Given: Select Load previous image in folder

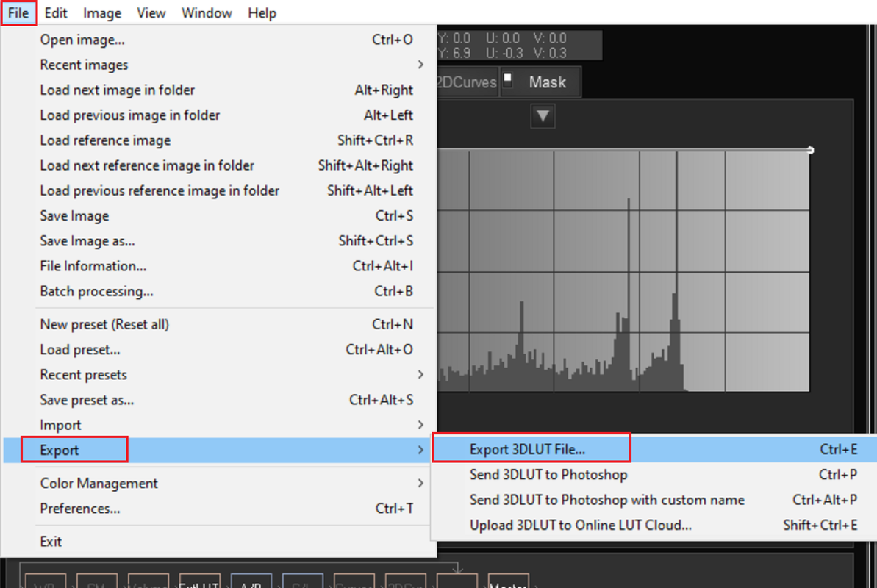Looking at the screenshot, I should [218, 115].
